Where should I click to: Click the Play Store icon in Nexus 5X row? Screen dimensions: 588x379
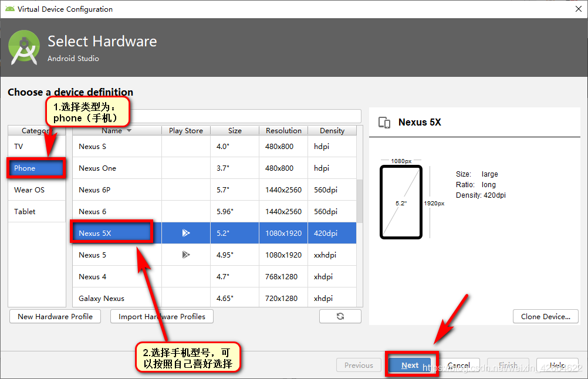[x=185, y=233]
